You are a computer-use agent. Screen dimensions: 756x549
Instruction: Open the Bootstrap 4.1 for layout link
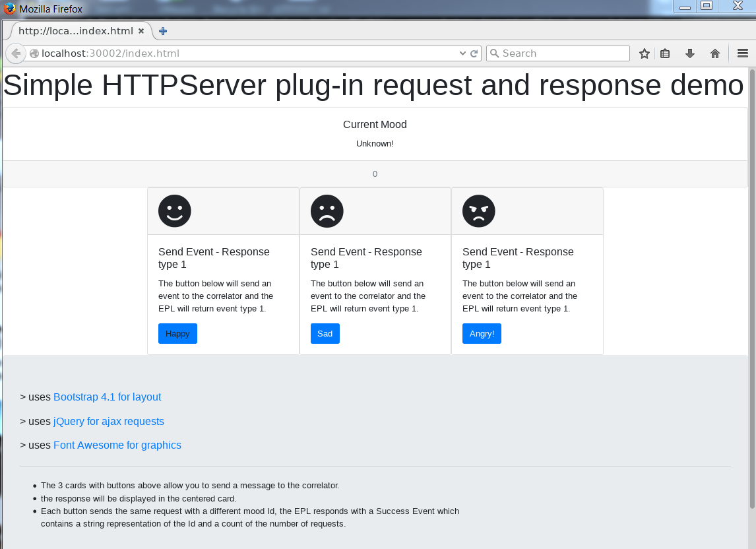[107, 397]
